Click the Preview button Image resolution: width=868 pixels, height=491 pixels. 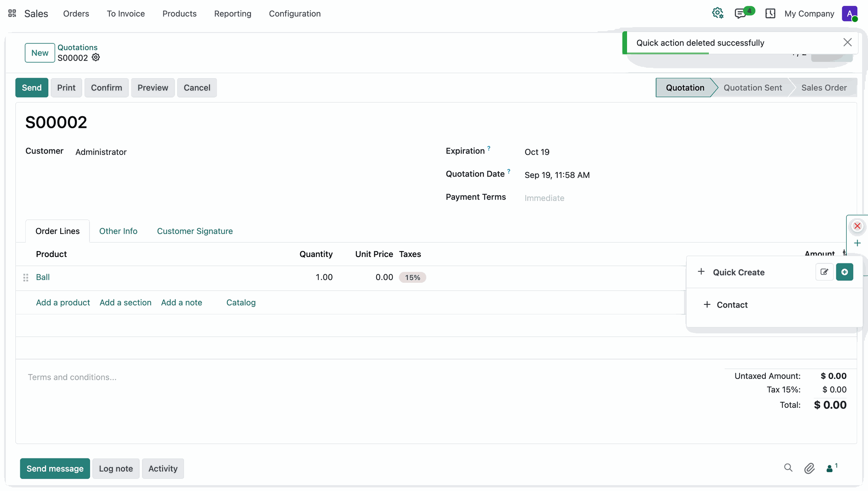(x=153, y=88)
